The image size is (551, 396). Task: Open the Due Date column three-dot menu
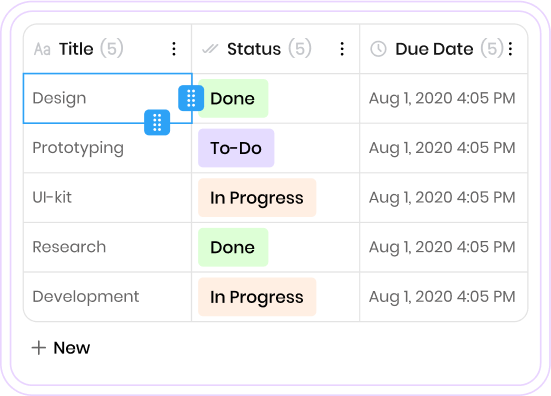pyautogui.click(x=510, y=49)
